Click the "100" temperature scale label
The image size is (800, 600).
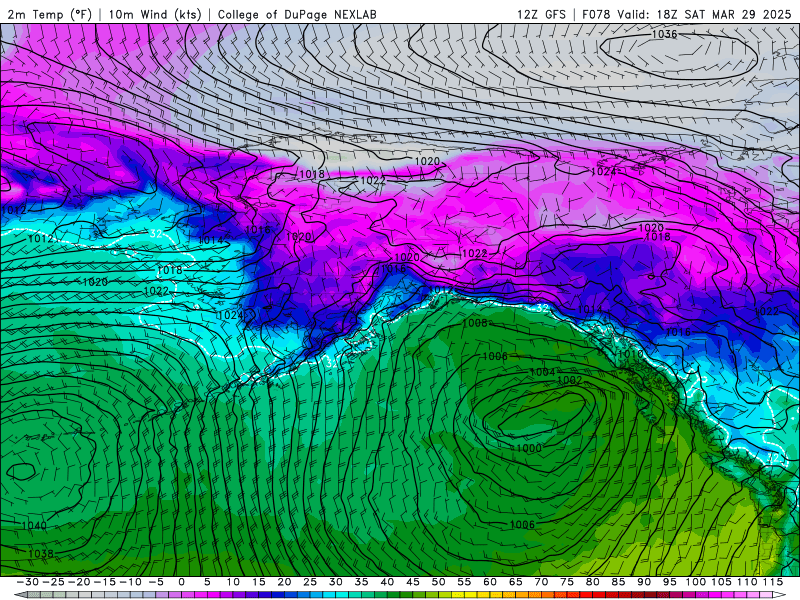pyautogui.click(x=695, y=582)
